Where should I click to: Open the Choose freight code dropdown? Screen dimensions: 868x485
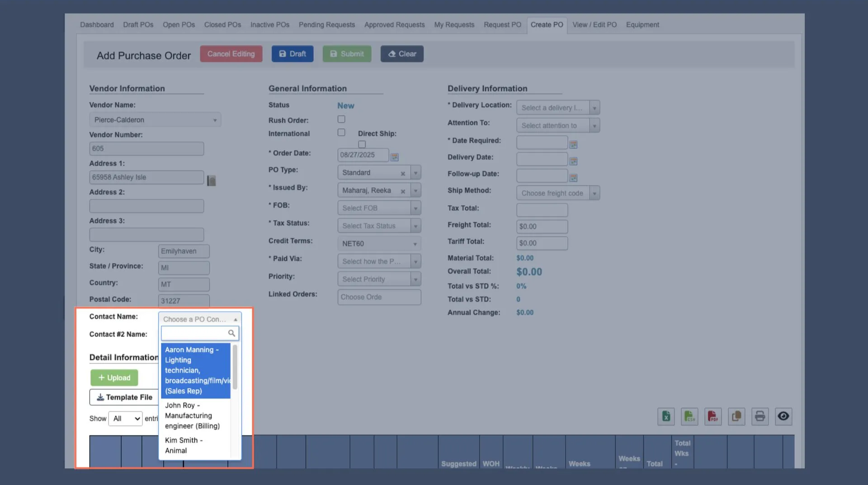click(x=558, y=193)
